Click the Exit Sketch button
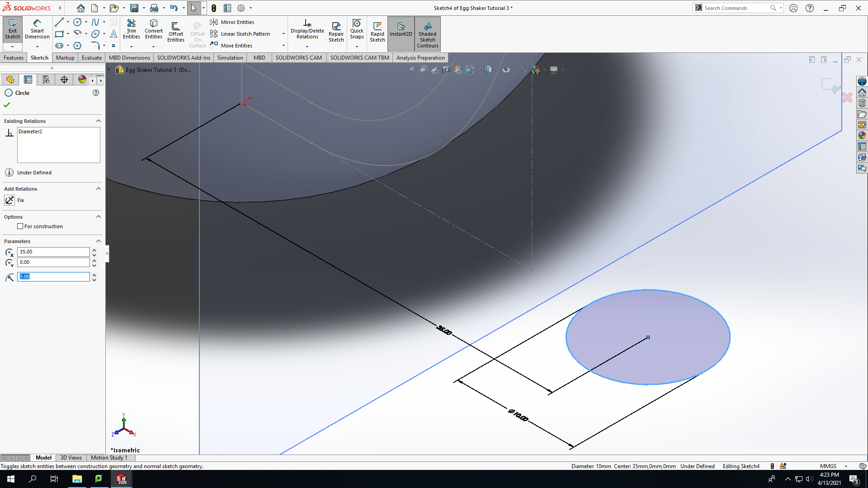This screenshot has height=488, width=868. 13,30
